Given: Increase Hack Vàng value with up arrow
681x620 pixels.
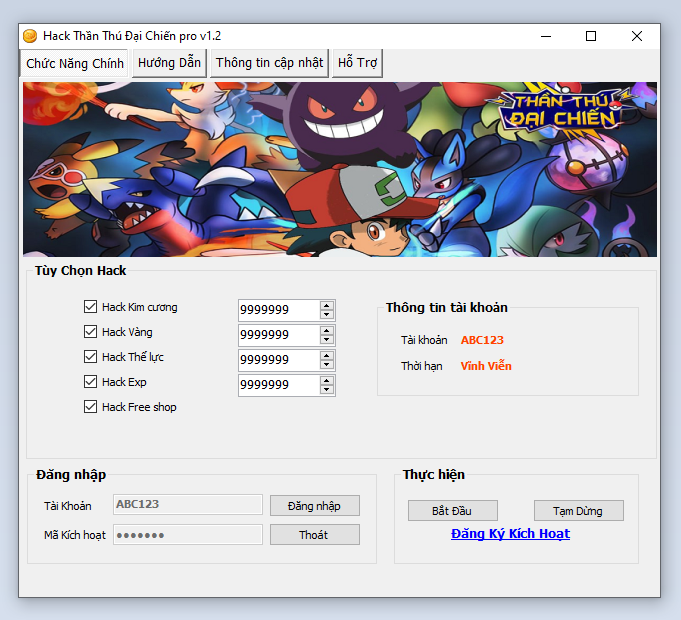Looking at the screenshot, I should point(327,330).
